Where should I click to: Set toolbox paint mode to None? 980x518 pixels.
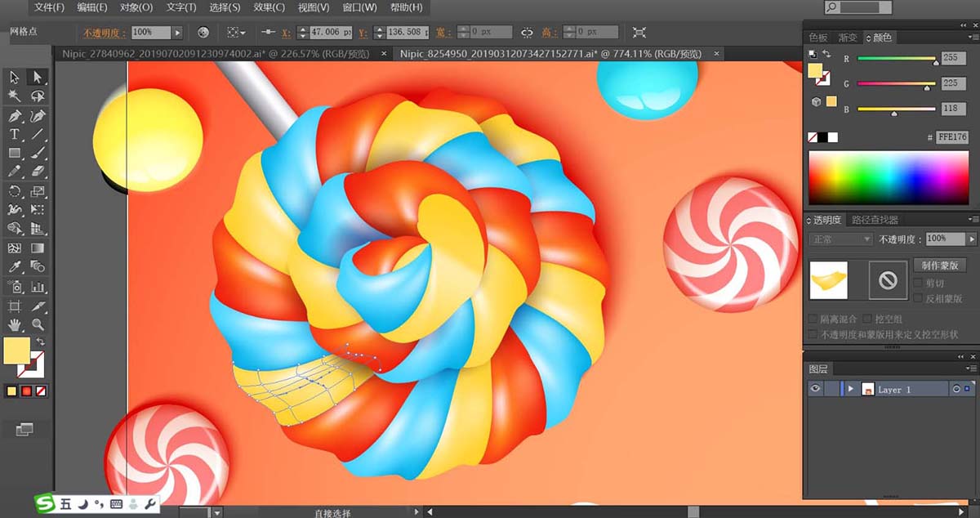[39, 391]
